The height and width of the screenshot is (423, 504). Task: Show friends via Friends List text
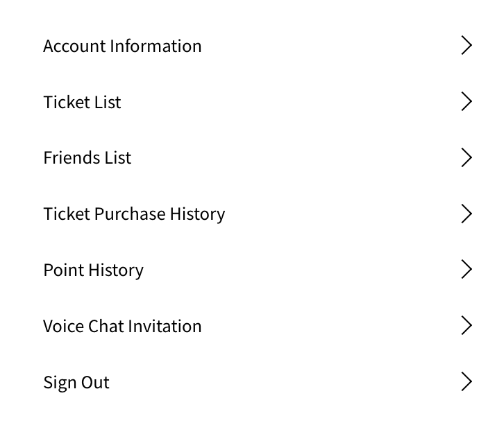pos(87,158)
